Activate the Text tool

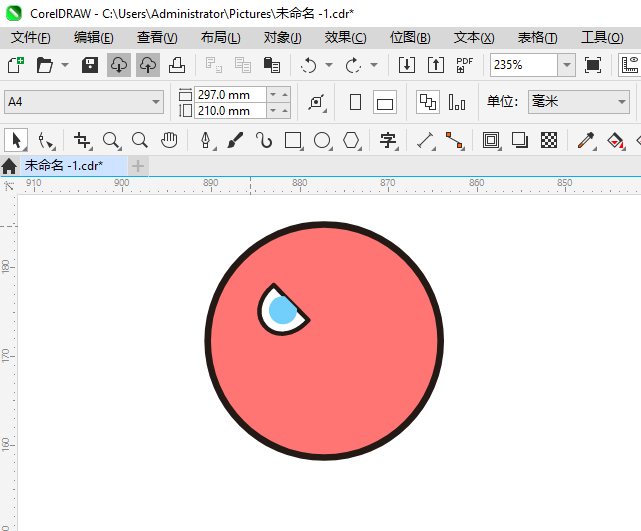pyautogui.click(x=388, y=140)
